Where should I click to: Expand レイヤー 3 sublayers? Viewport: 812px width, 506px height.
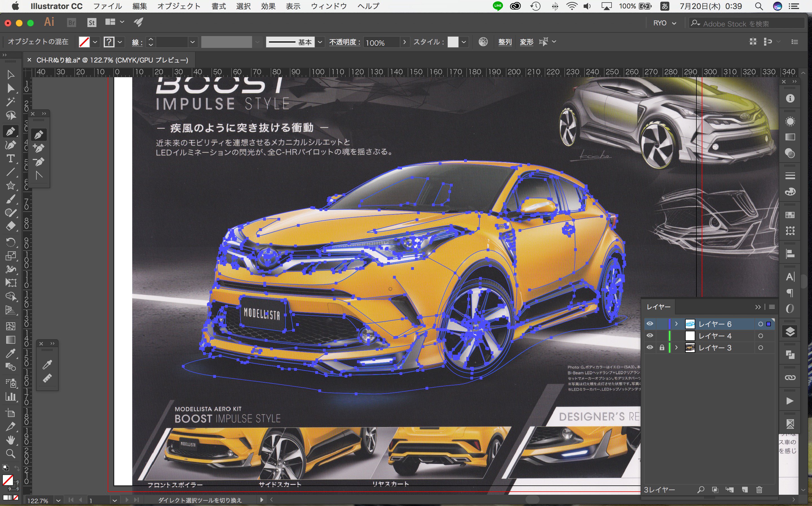[x=676, y=347]
